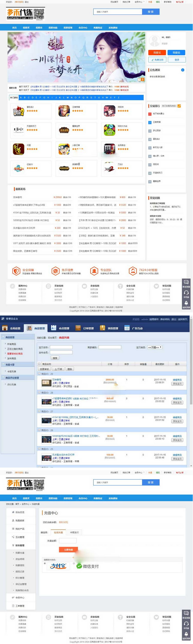Go to banner slide 2 indicator
193x644 pixels.
tap(142, 79)
